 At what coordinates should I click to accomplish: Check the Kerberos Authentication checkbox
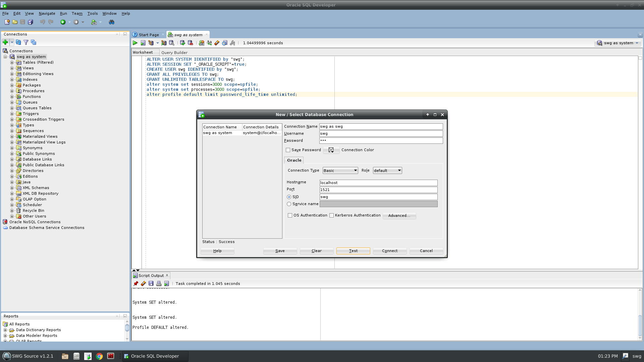(x=331, y=216)
